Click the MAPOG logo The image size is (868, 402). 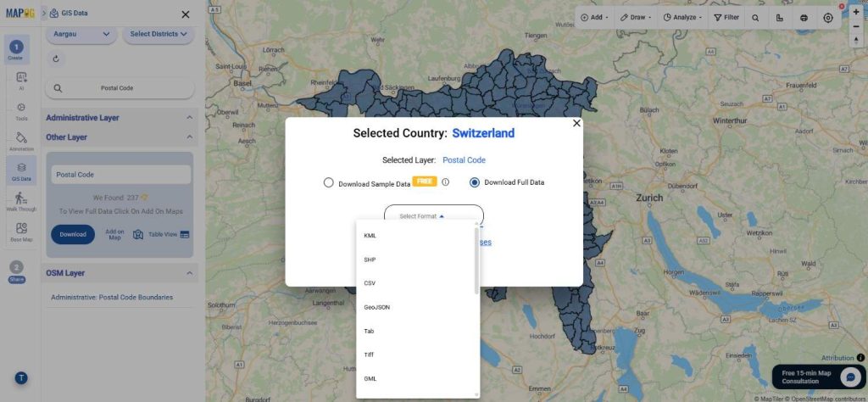coord(20,13)
